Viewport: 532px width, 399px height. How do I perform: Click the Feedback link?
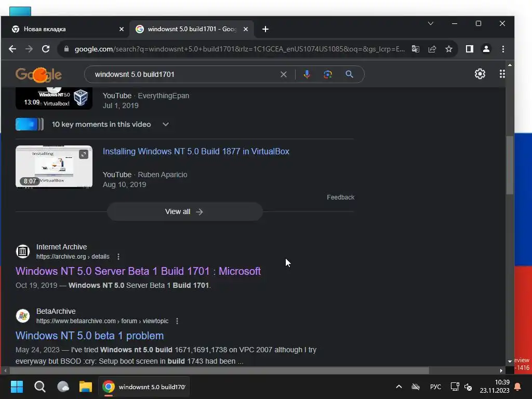pyautogui.click(x=340, y=197)
